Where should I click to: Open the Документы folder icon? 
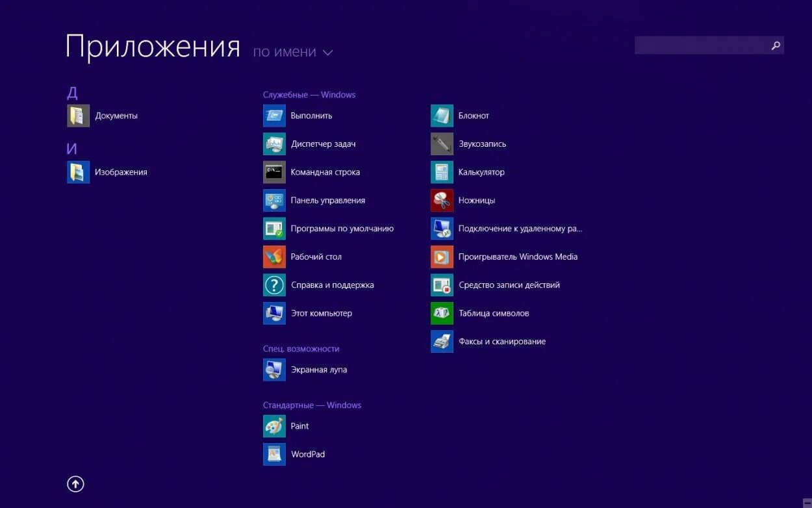79,116
